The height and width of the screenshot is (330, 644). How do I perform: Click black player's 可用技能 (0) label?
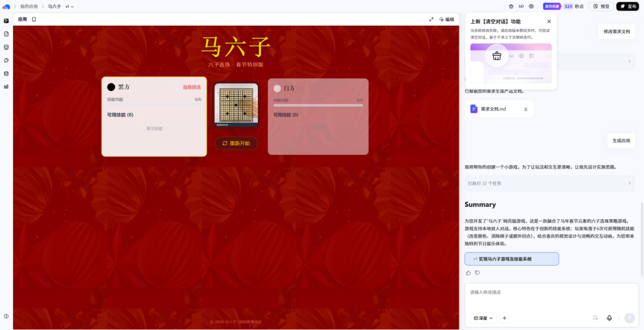click(120, 115)
